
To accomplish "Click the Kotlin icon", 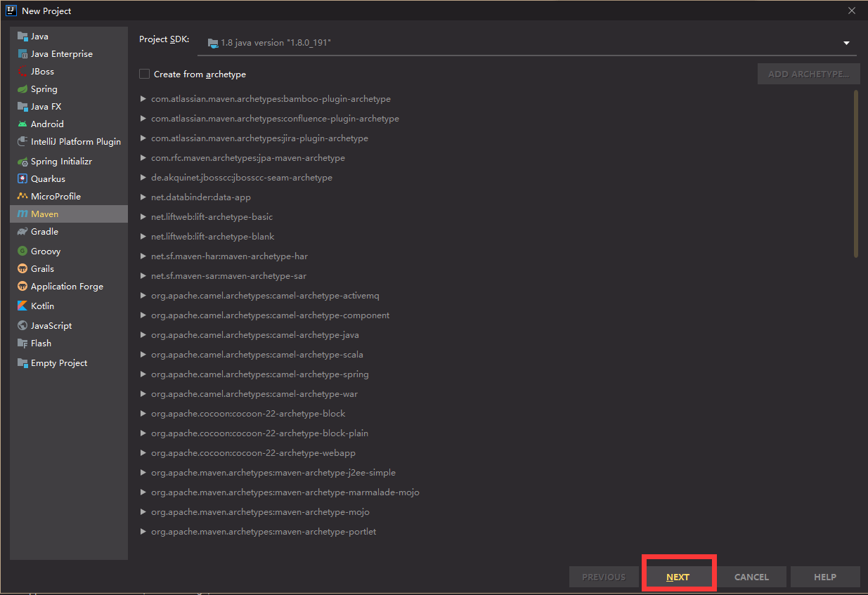I will (22, 306).
